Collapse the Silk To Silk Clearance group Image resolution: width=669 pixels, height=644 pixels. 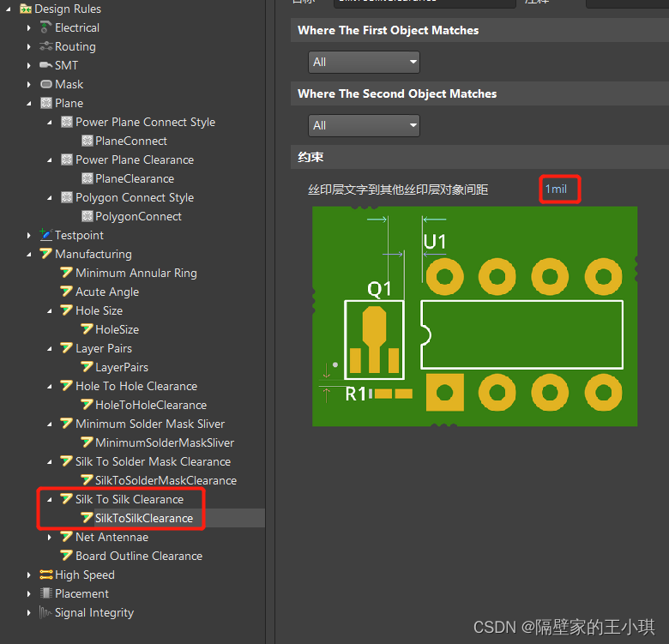[x=50, y=499]
